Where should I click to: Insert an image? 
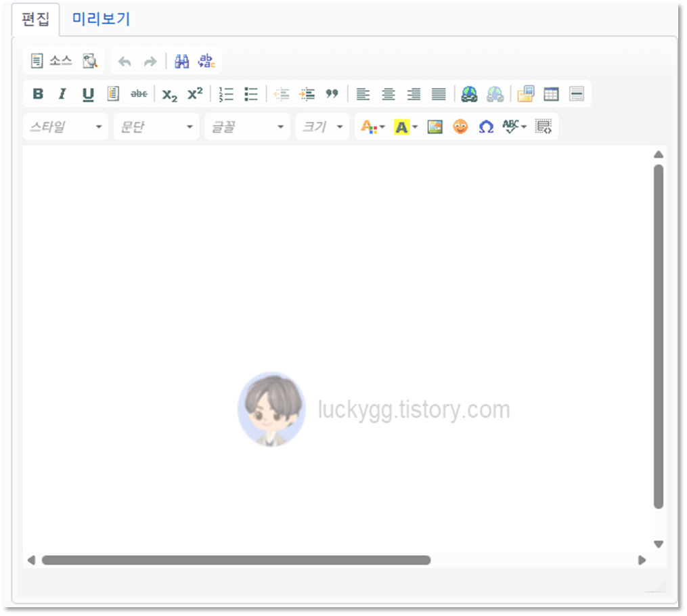click(435, 127)
